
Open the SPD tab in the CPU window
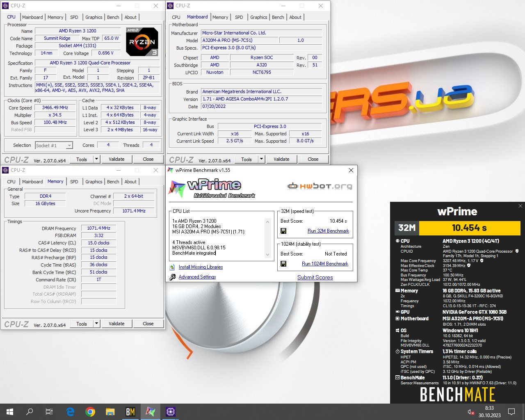click(x=74, y=17)
